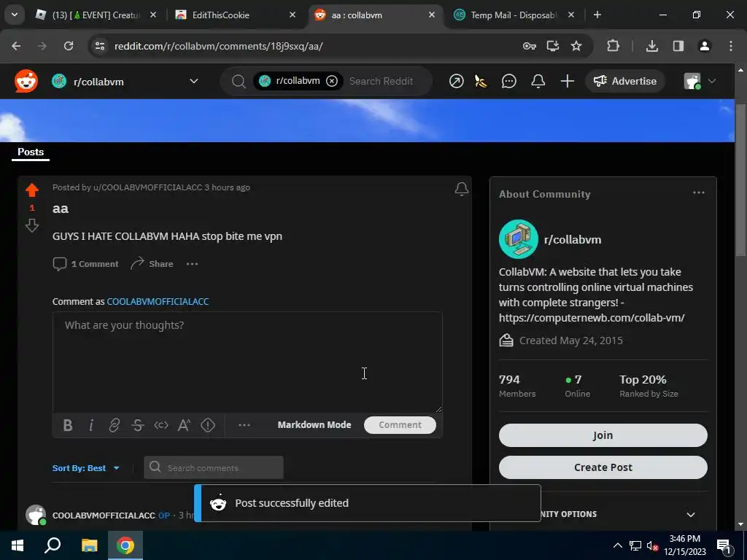
Task: Switch to the EVENT Creatures browser tab
Action: [96, 15]
